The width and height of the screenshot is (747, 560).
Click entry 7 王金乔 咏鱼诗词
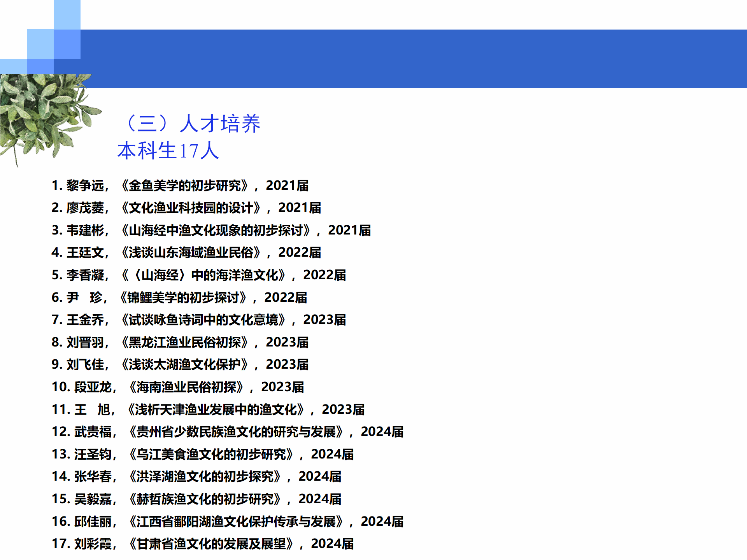[x=198, y=320]
